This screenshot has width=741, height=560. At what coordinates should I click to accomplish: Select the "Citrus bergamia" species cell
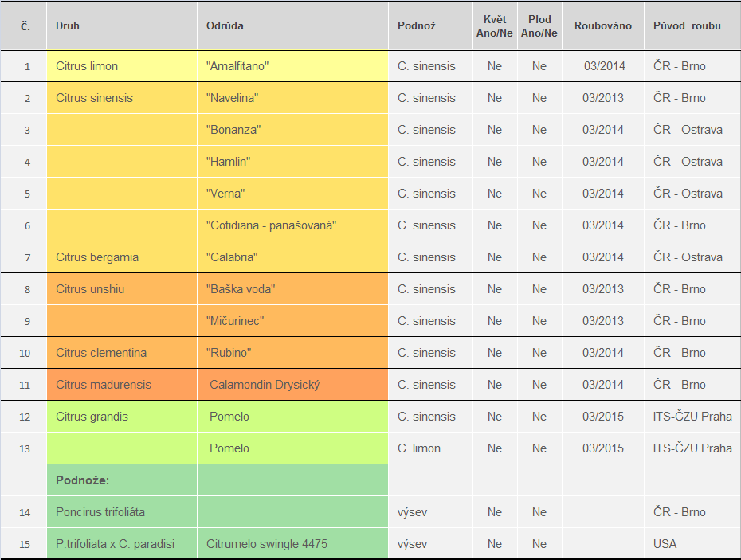tap(97, 257)
